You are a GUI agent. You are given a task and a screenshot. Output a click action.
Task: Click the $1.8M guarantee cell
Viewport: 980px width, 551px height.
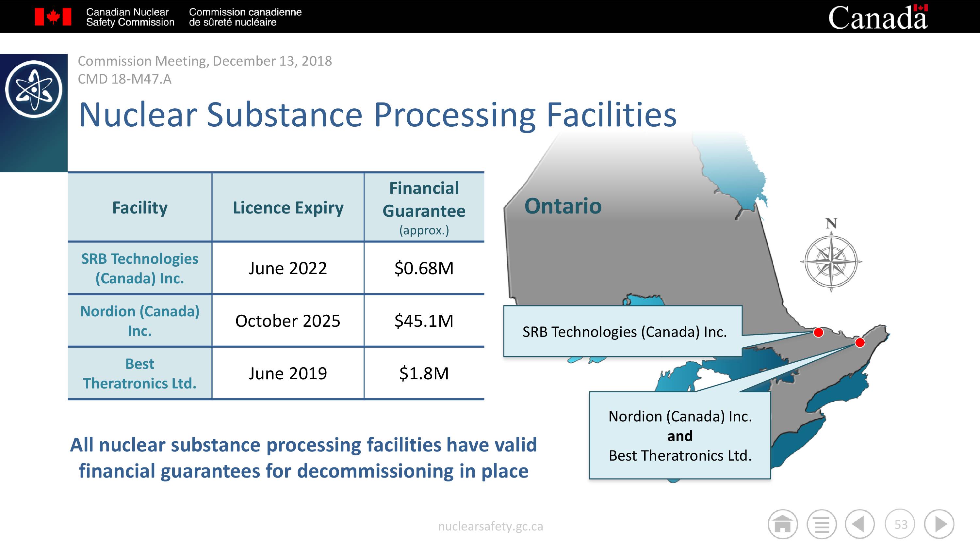point(424,373)
